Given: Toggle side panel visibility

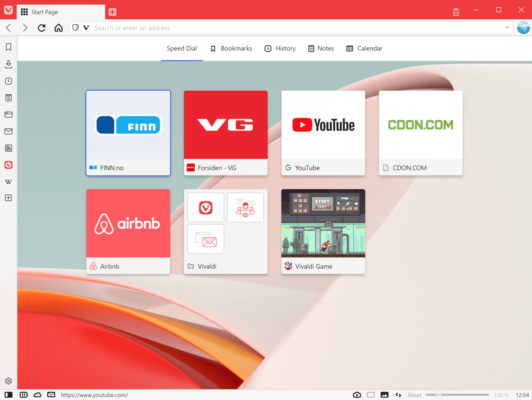Looking at the screenshot, I should click(9, 395).
